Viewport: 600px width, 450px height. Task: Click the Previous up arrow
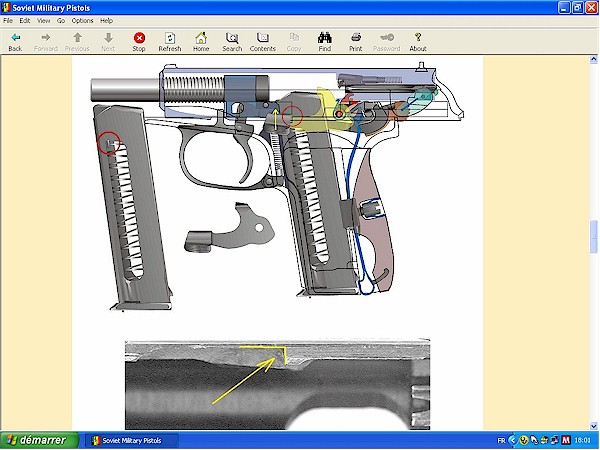[x=77, y=38]
